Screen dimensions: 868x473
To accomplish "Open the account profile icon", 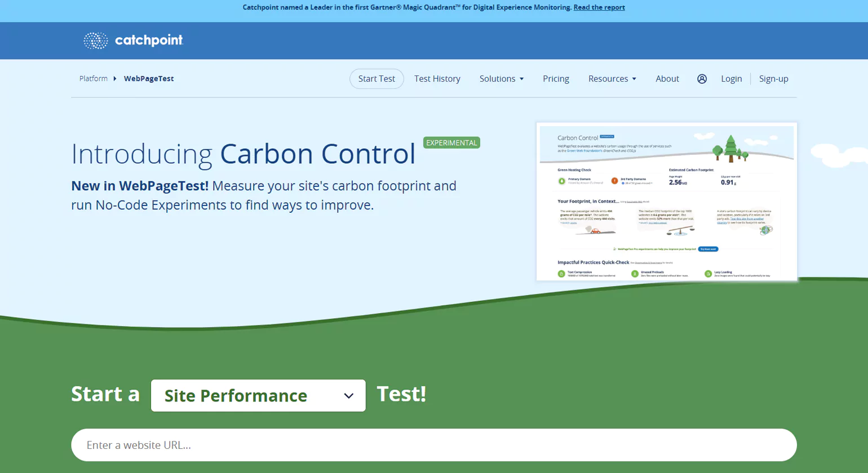I will (x=702, y=79).
